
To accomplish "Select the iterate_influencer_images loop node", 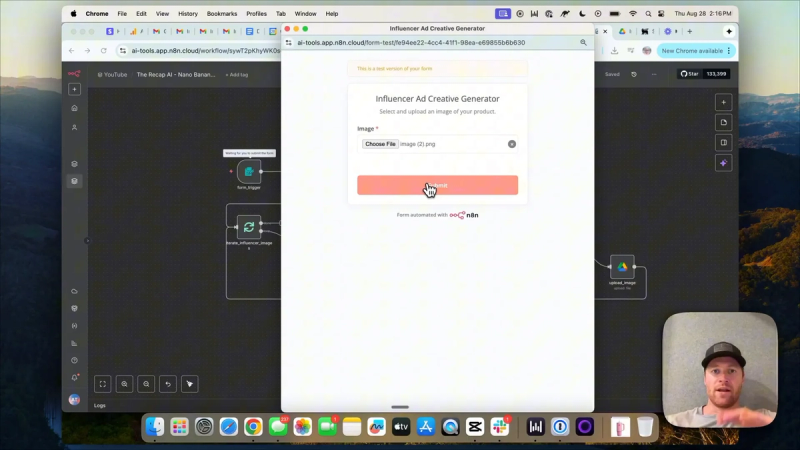I will [249, 227].
